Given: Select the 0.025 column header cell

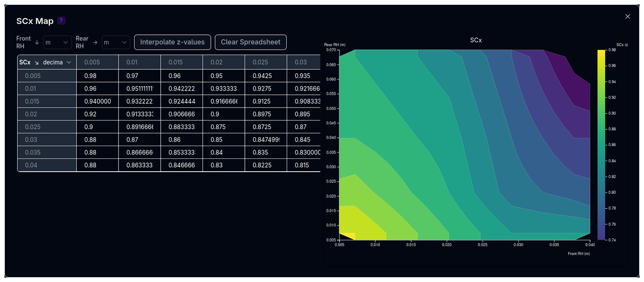Looking at the screenshot, I should (266, 62).
